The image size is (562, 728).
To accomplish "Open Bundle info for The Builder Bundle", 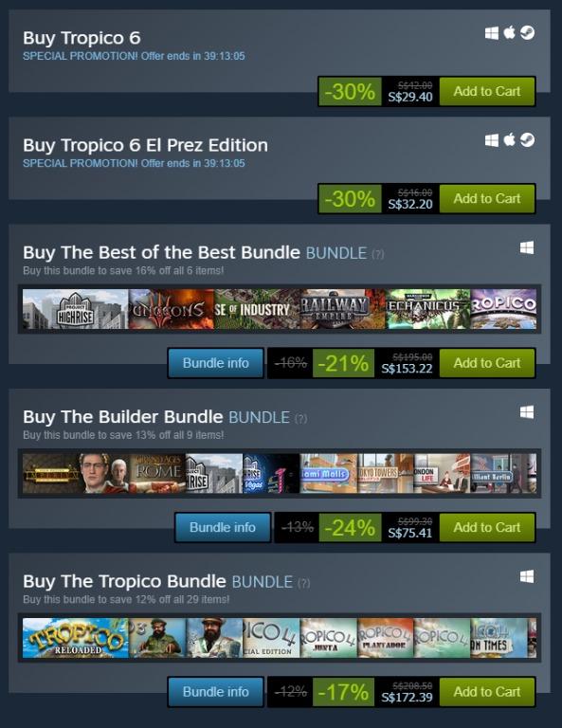I will click(x=223, y=527).
